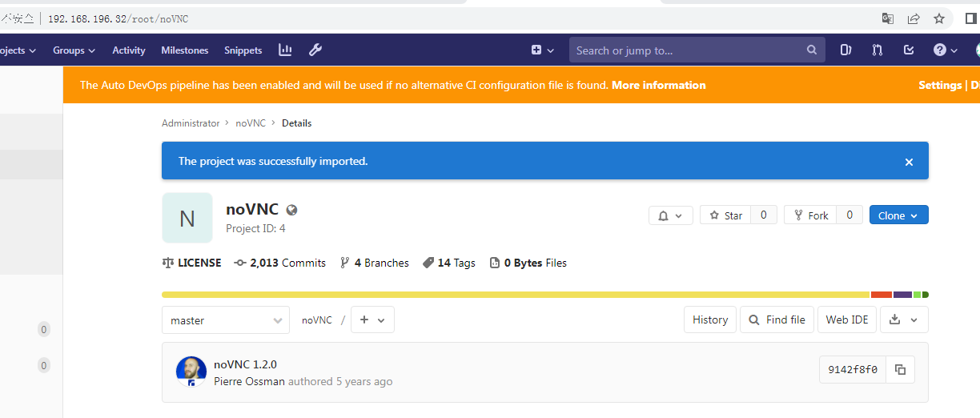Open the Activity page

tap(129, 50)
